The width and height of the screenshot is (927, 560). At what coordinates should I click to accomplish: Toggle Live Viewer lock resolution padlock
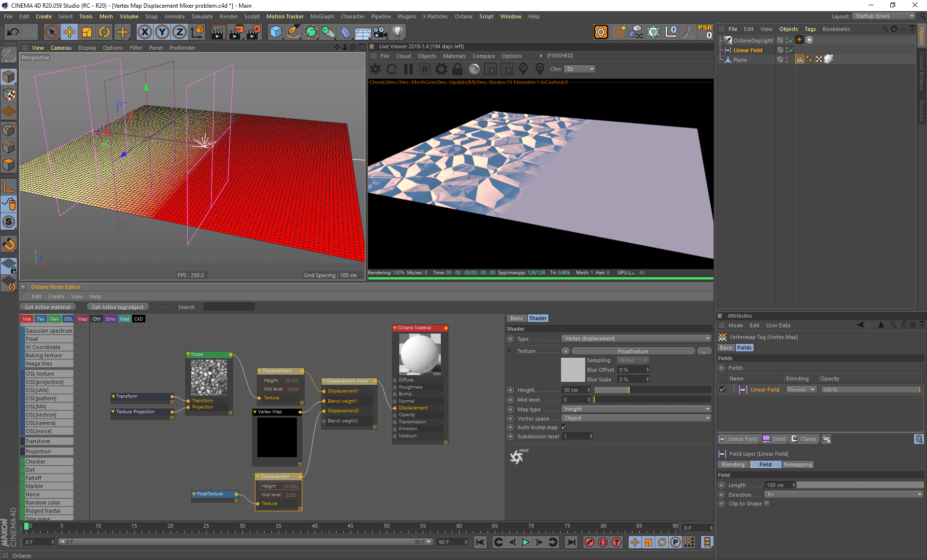point(458,69)
